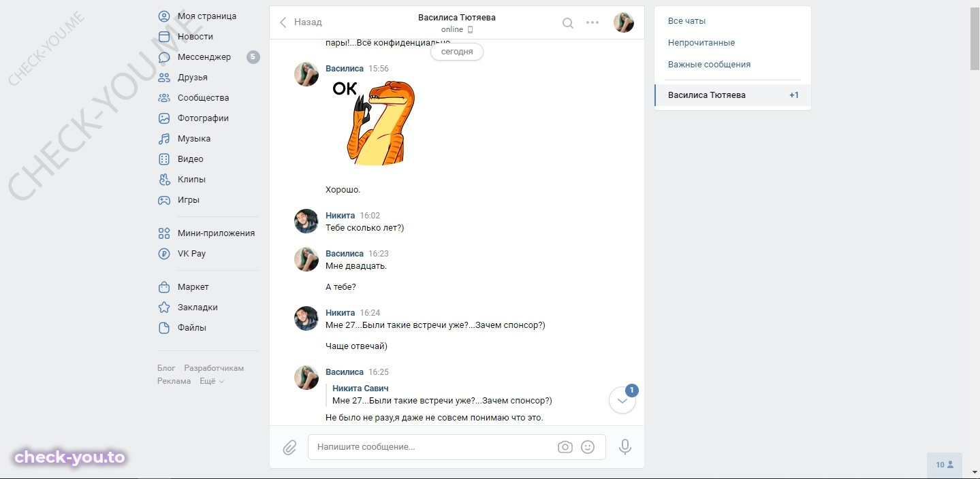Open Моя страница profile icon
The image size is (980, 479).
pos(163,16)
